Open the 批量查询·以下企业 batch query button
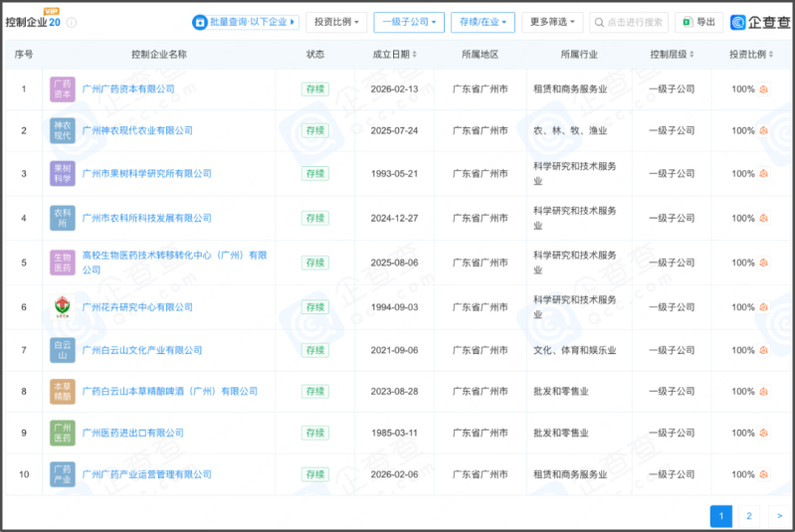This screenshot has width=795, height=532. point(246,22)
